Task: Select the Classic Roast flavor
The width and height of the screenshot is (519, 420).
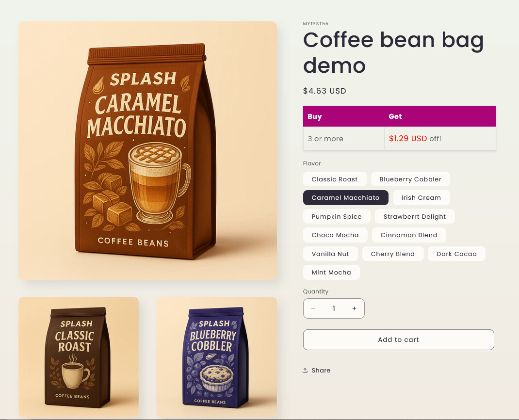Action: 335,179
